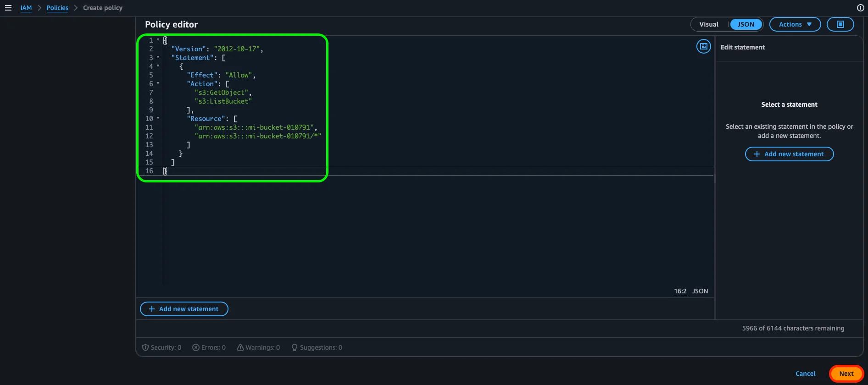
Task: Open the hamburger navigation menu
Action: click(8, 8)
